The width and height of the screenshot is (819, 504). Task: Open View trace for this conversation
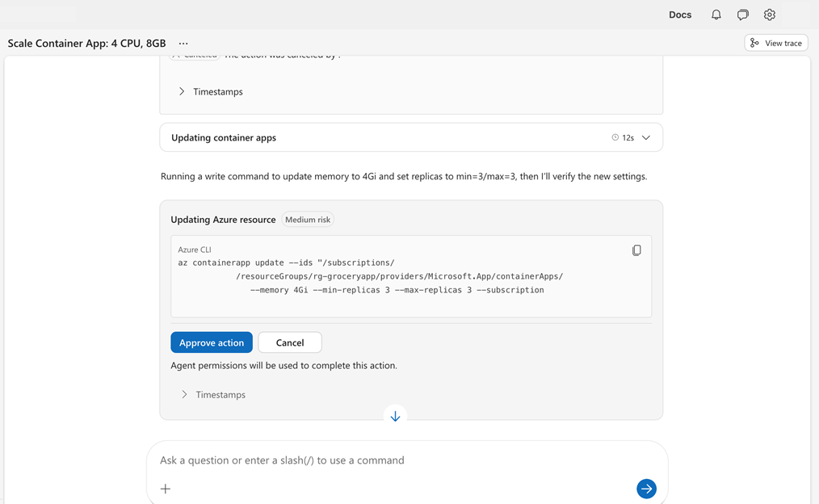coord(775,42)
